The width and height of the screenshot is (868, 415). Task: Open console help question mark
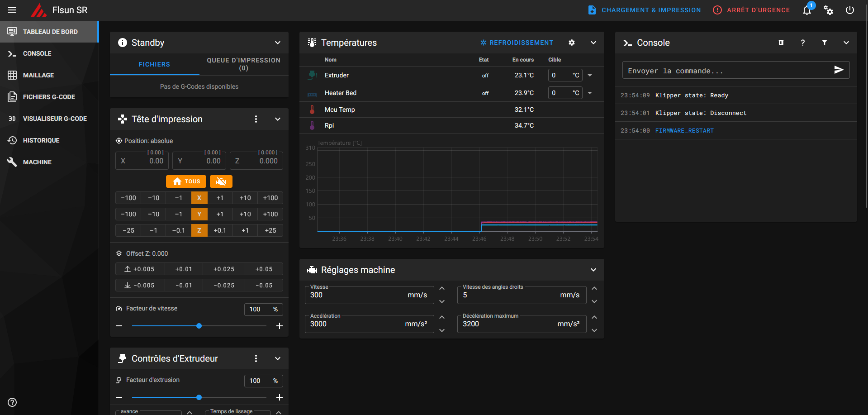point(803,43)
